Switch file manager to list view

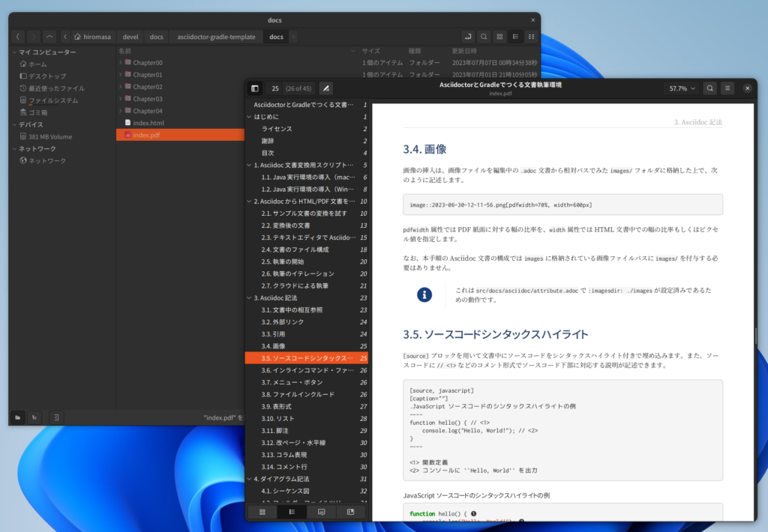point(515,37)
